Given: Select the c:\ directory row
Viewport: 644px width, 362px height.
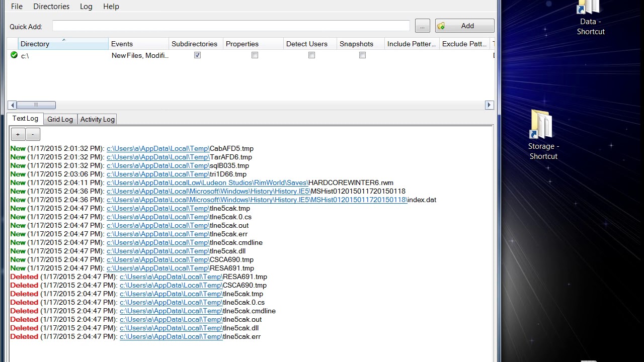Looking at the screenshot, I should (251, 56).
